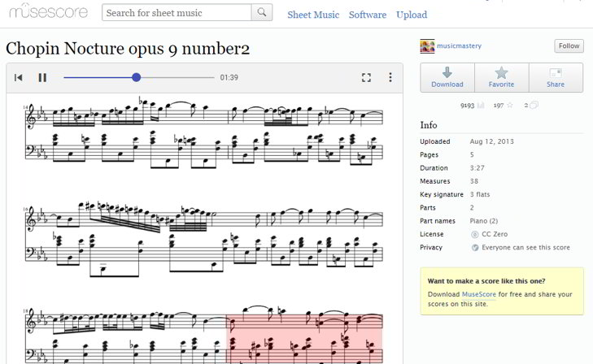Click the duration value 3:27
Image resolution: width=593 pixels, height=364 pixels.
(x=477, y=168)
